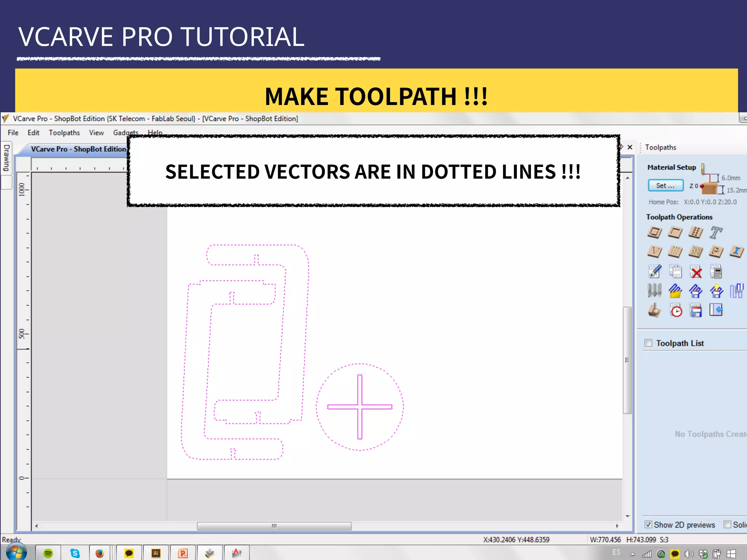Open the Windows Start menu
Viewport: 747px width, 560px height.
point(16,553)
